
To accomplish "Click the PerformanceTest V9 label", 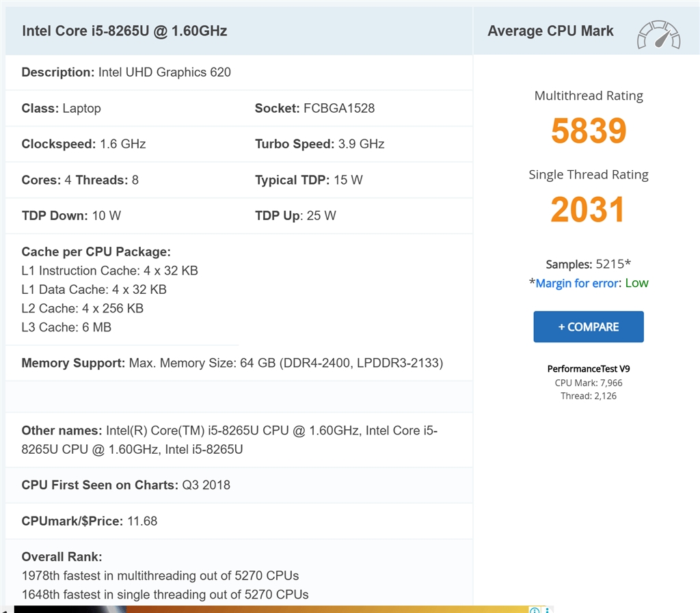I will click(589, 368).
